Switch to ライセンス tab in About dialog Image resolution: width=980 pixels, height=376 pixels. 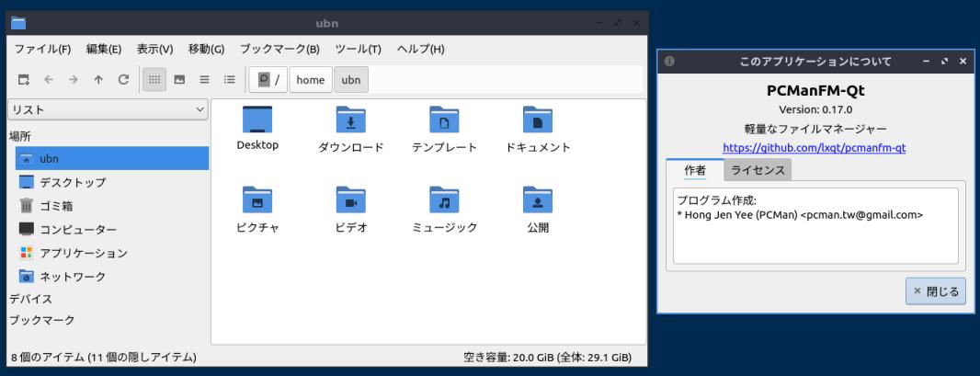click(758, 170)
